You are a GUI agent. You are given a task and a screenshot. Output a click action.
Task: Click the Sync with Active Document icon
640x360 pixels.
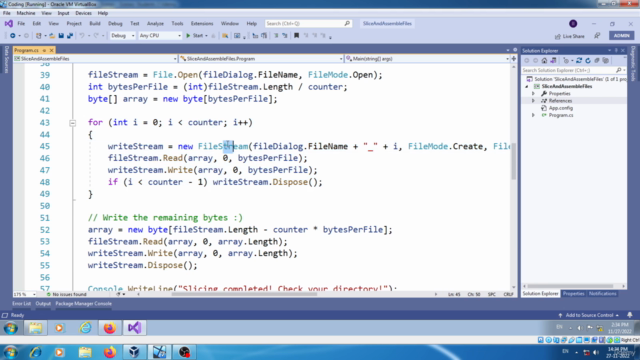[x=579, y=60]
